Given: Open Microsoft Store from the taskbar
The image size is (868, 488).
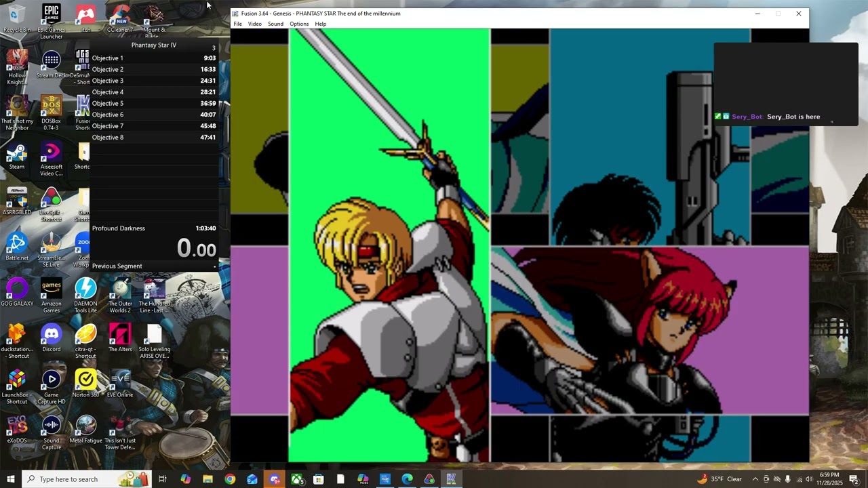Looking at the screenshot, I should point(318,479).
